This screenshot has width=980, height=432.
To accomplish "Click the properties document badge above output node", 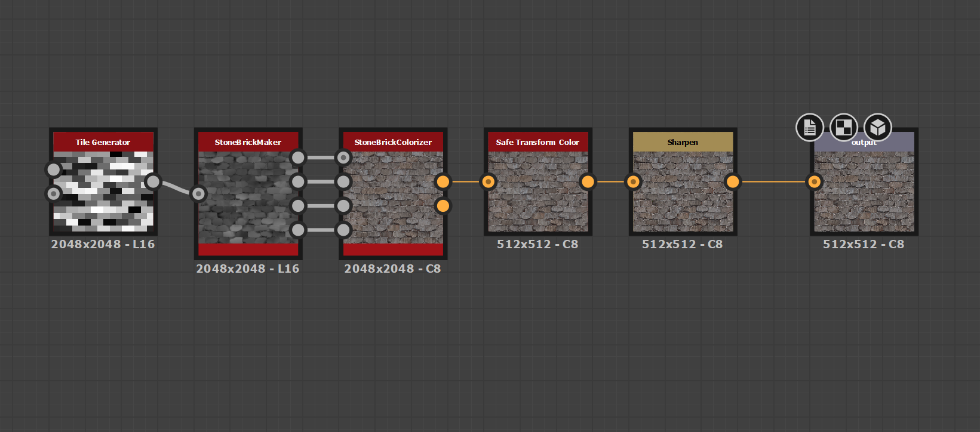I will point(809,127).
